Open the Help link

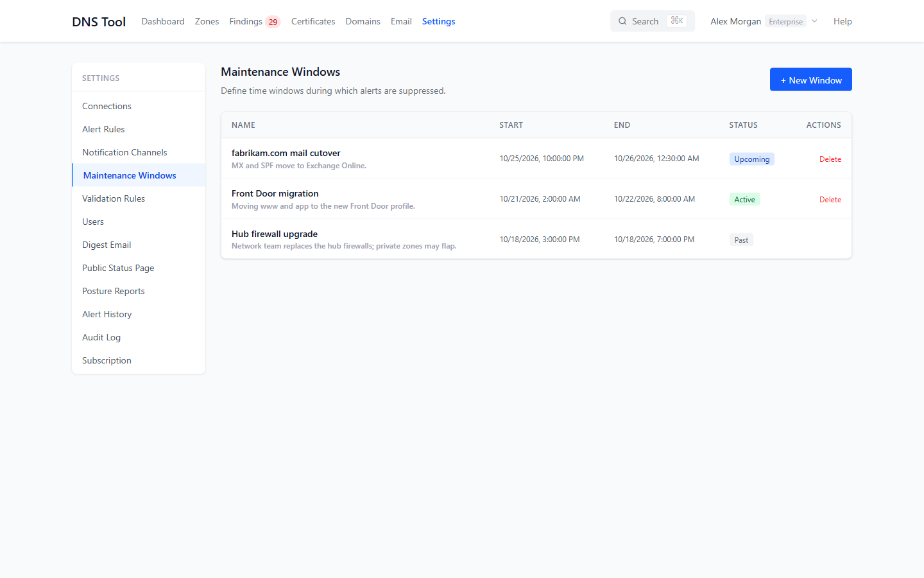[843, 21]
